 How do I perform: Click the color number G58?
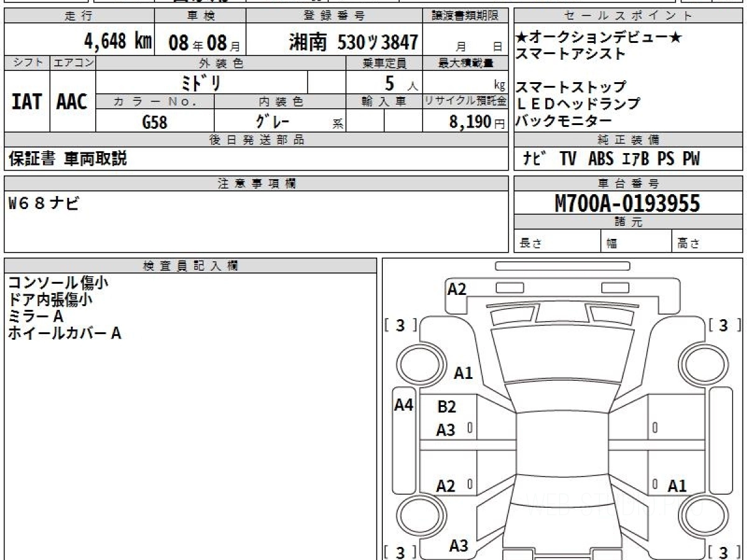coord(154,123)
